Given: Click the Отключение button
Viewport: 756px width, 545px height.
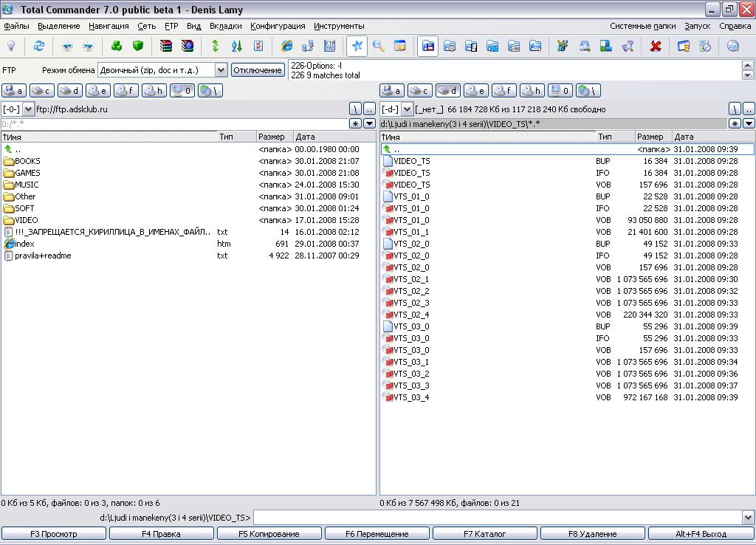Looking at the screenshot, I should pos(258,70).
